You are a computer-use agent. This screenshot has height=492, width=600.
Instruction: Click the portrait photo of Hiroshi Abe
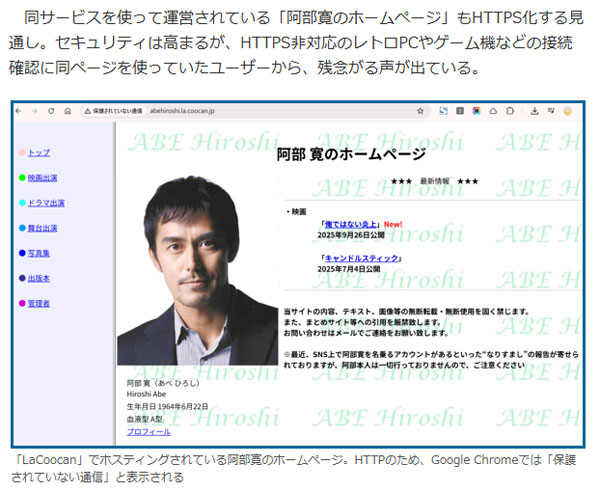click(x=198, y=270)
